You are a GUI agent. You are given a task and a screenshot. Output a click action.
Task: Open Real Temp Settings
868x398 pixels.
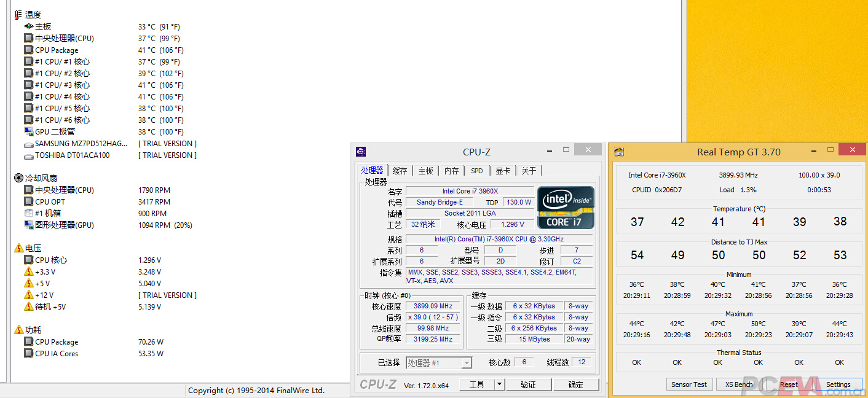[x=838, y=384]
